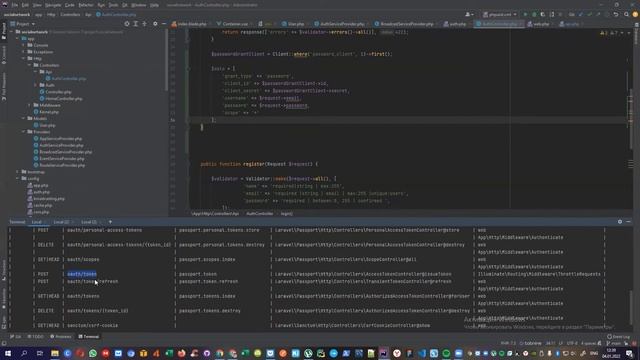Switch to the Local (2) terminal tab

click(61, 222)
